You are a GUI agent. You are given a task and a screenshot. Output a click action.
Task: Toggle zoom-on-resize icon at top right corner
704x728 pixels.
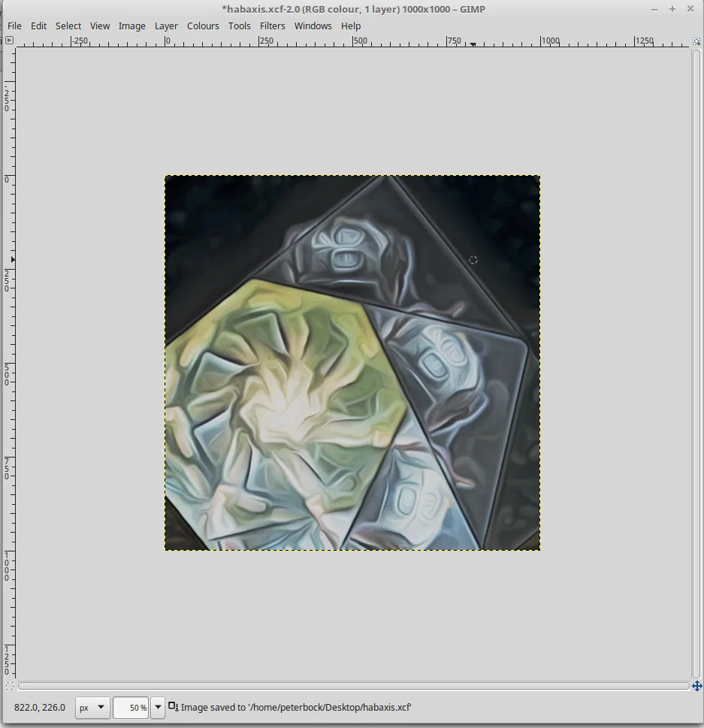point(696,41)
